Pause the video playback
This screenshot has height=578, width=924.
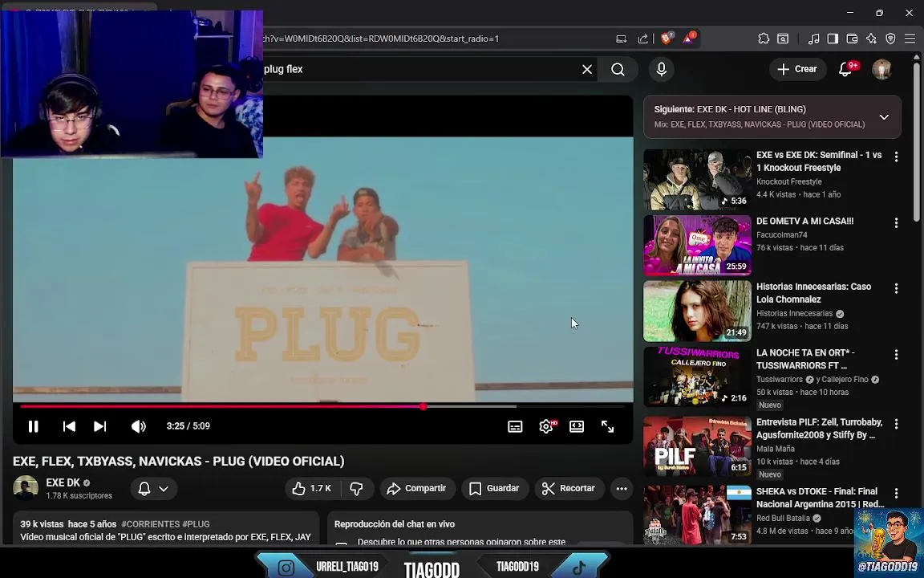point(33,425)
